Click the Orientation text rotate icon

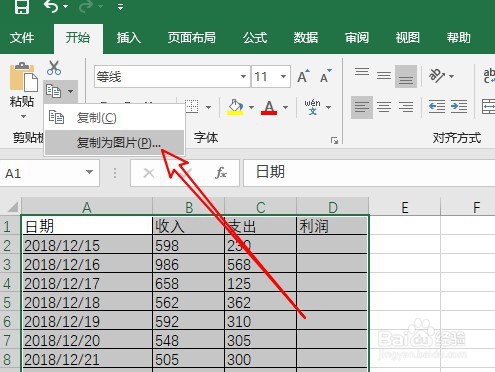(438, 76)
